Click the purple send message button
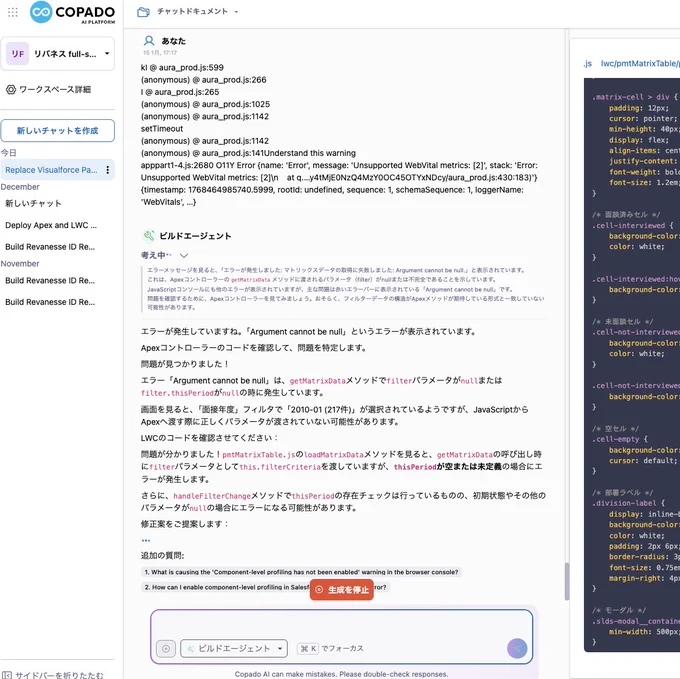 [517, 649]
